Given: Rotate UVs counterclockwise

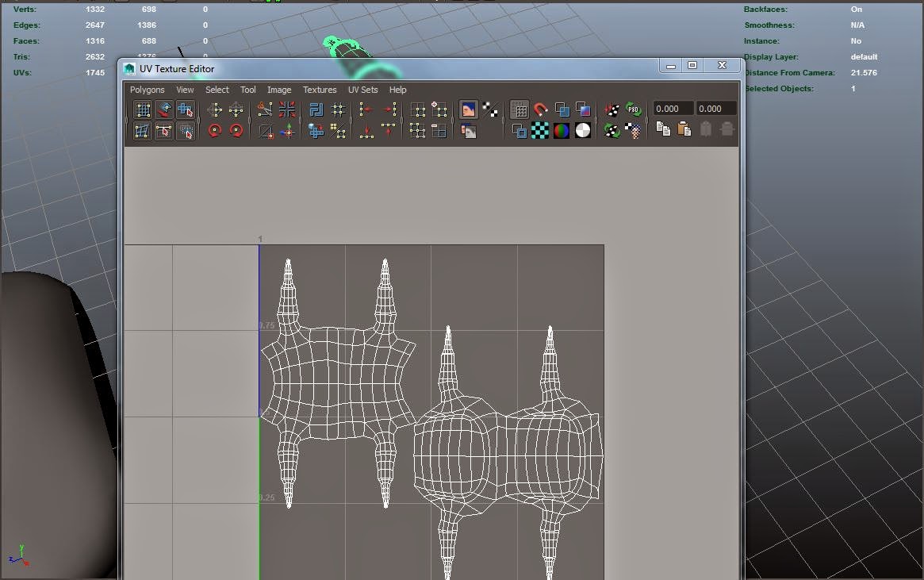Looking at the screenshot, I should [214, 131].
